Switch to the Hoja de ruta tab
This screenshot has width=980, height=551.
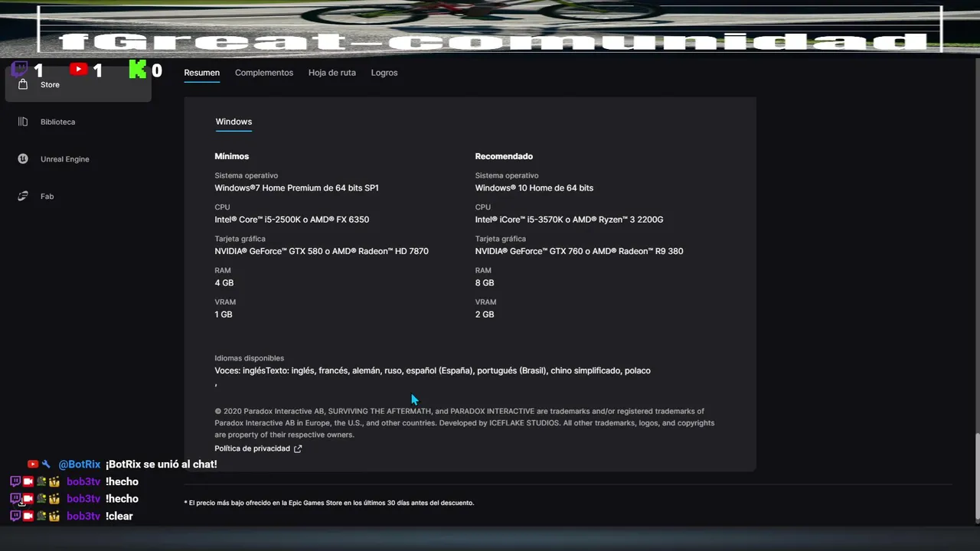point(332,73)
